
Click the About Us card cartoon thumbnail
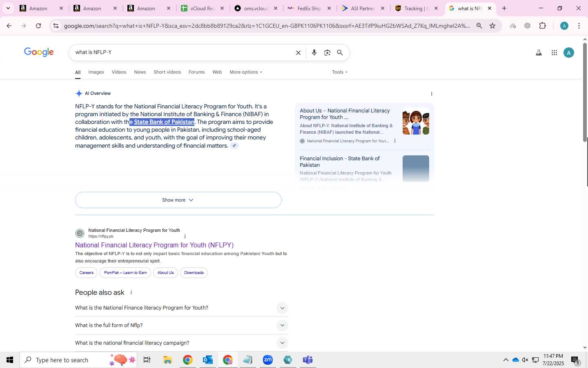coord(416,121)
